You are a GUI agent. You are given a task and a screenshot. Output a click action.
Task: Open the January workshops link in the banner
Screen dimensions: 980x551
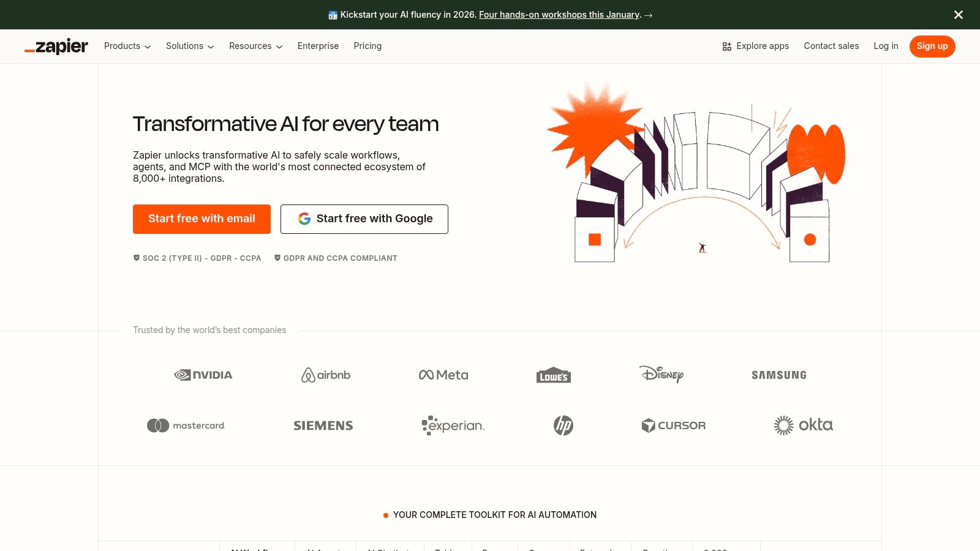pyautogui.click(x=559, y=15)
